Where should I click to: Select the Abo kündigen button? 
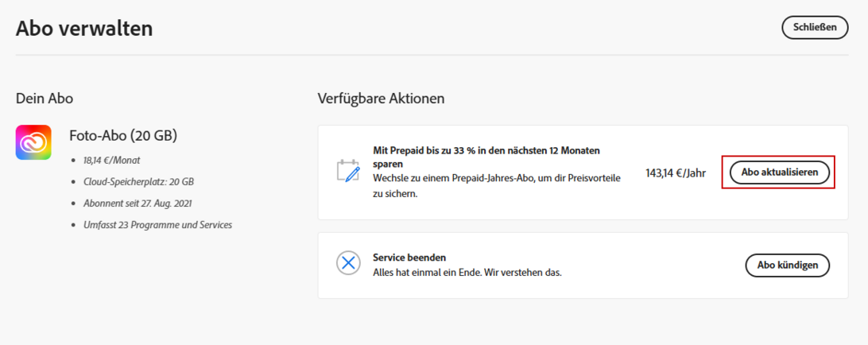[787, 265]
